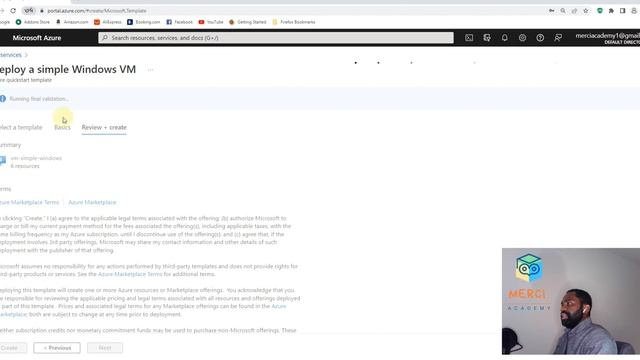Open the Azure Marketplace Terms link under Terms
Image resolution: width=640 pixels, height=360 pixels.
pyautogui.click(x=29, y=202)
